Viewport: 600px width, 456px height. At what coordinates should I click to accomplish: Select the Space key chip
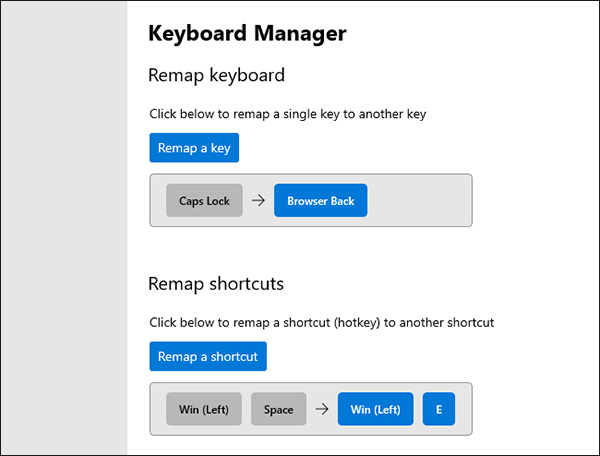coord(279,409)
